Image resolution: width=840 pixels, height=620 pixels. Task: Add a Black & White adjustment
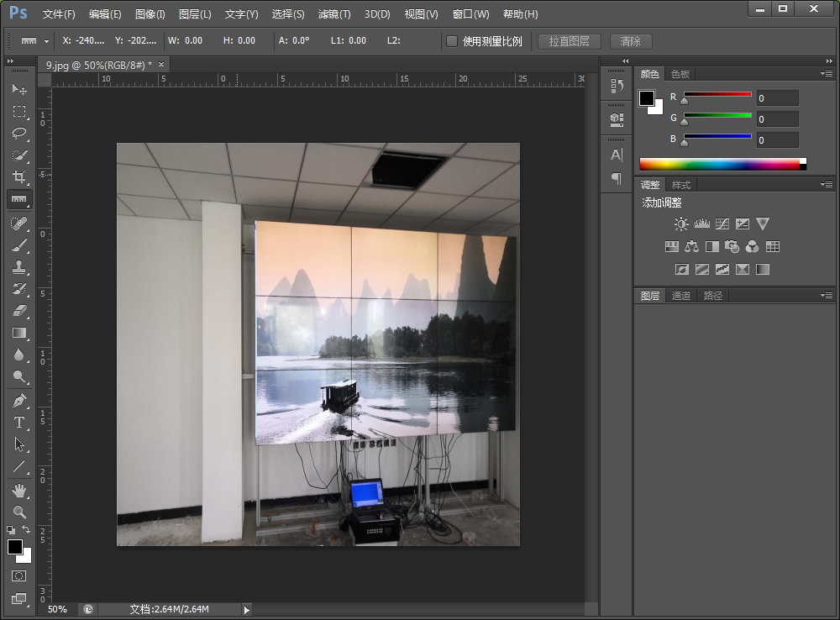point(711,245)
